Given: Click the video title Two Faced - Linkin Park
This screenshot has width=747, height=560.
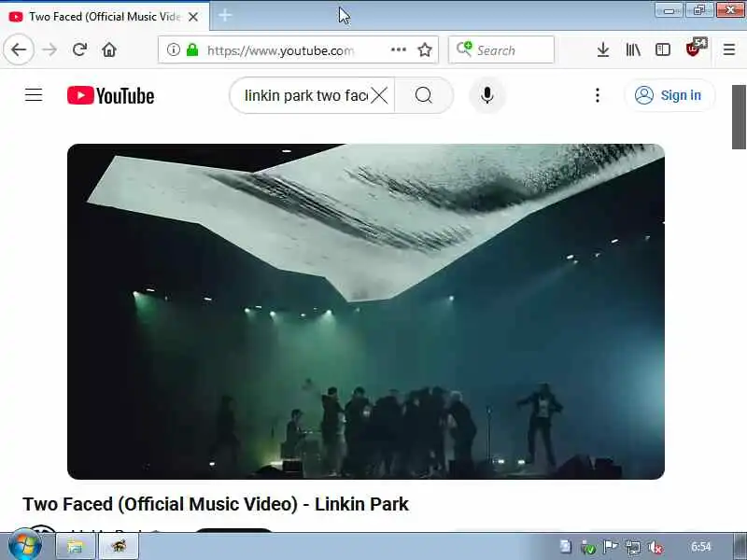Looking at the screenshot, I should point(216,504).
